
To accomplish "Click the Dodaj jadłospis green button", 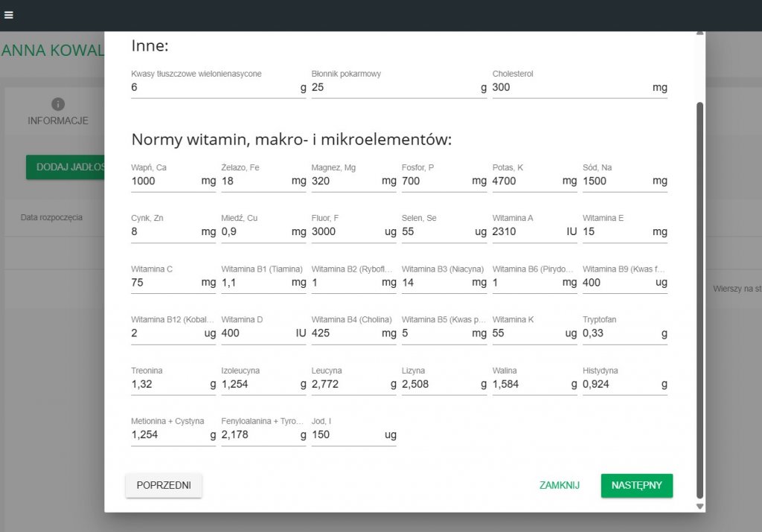I will tap(65, 167).
